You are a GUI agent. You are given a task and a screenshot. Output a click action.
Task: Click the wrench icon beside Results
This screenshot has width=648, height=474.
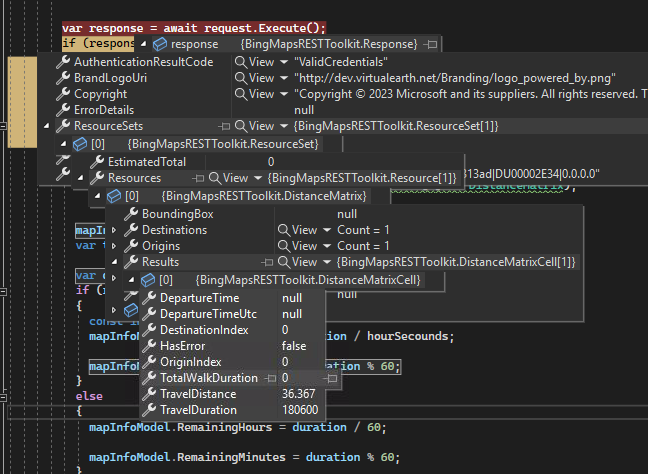click(131, 262)
